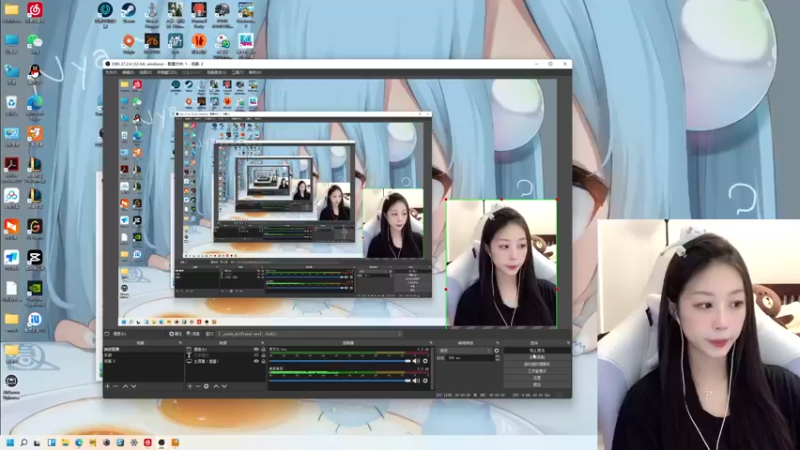
Task: Pop out the Scene Transitions dock header icon
Action: (x=497, y=343)
